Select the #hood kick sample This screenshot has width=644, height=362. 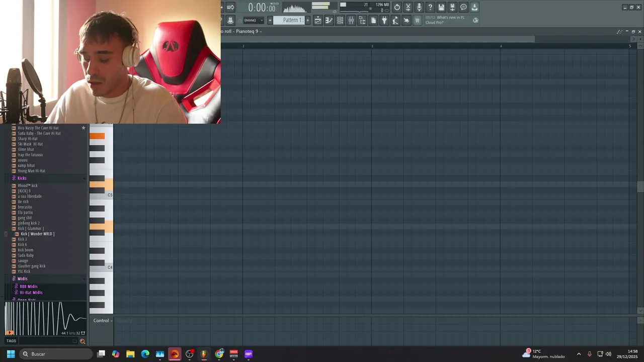(x=27, y=186)
